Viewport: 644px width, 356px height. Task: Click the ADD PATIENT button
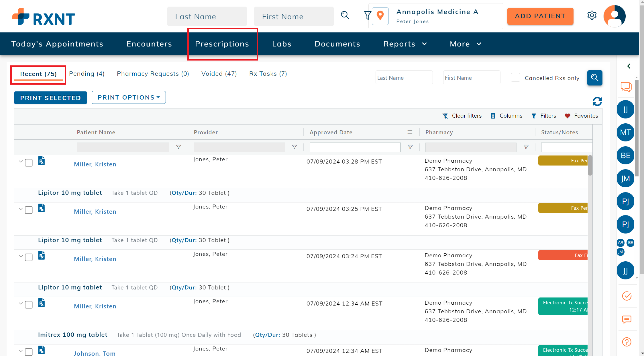(x=540, y=16)
